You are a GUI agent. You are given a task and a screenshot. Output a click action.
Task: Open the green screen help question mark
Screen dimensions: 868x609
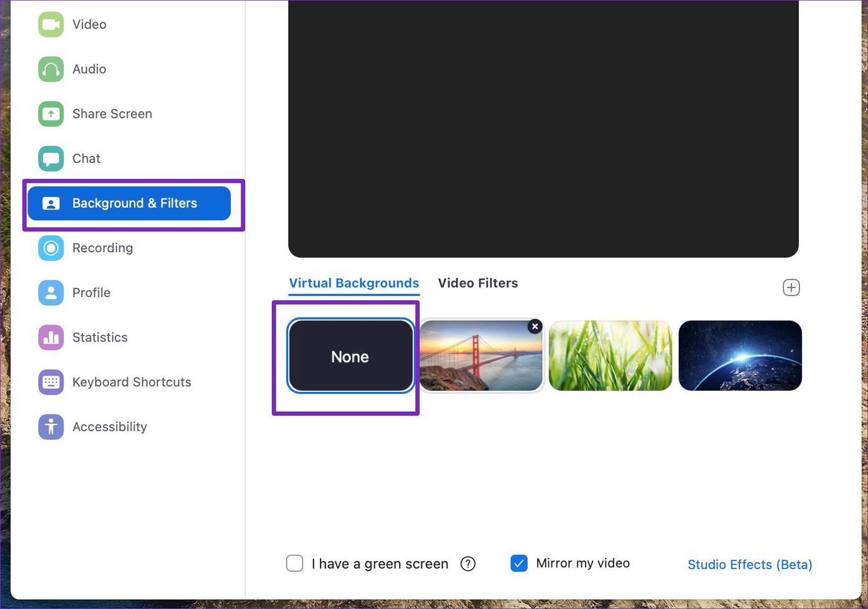coord(468,564)
